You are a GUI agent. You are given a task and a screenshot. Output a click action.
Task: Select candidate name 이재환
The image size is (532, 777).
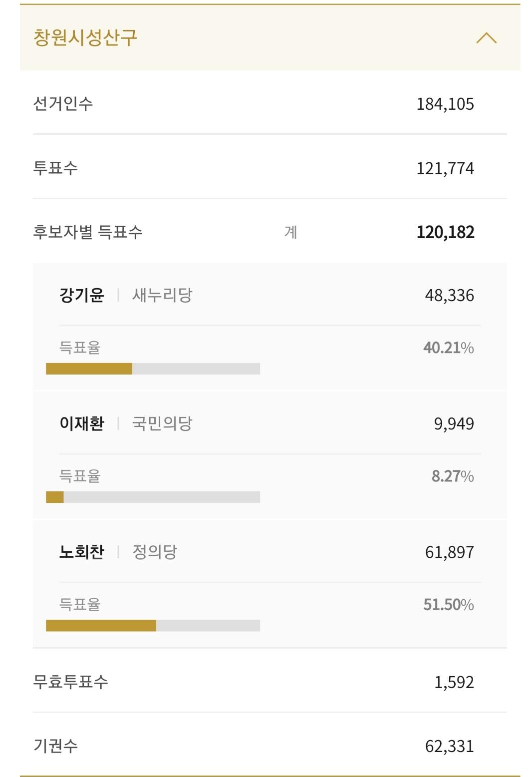82,423
